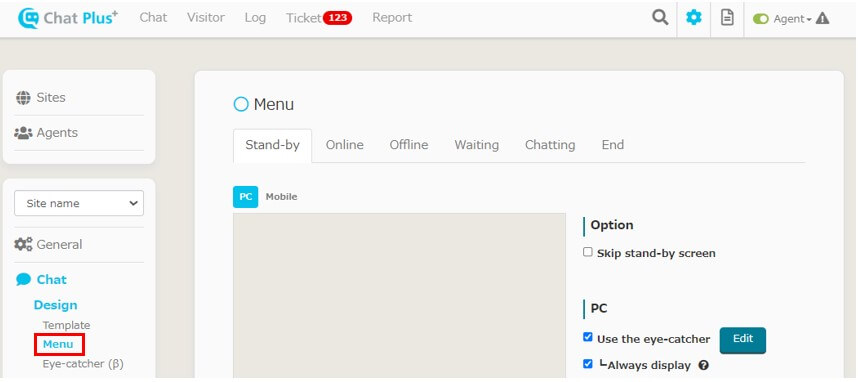
Task: Uncheck Use the eye-catcher checkbox
Action: point(588,337)
